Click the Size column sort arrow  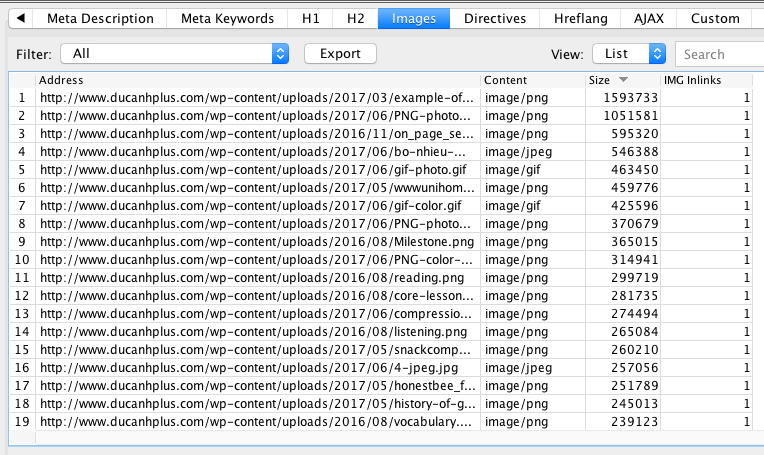pos(624,80)
